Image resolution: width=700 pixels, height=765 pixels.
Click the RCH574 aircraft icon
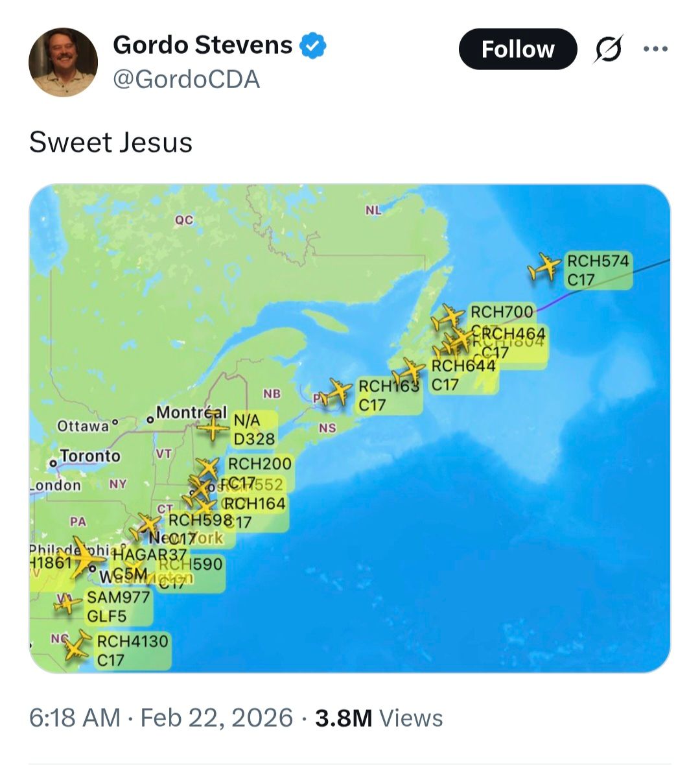(543, 266)
